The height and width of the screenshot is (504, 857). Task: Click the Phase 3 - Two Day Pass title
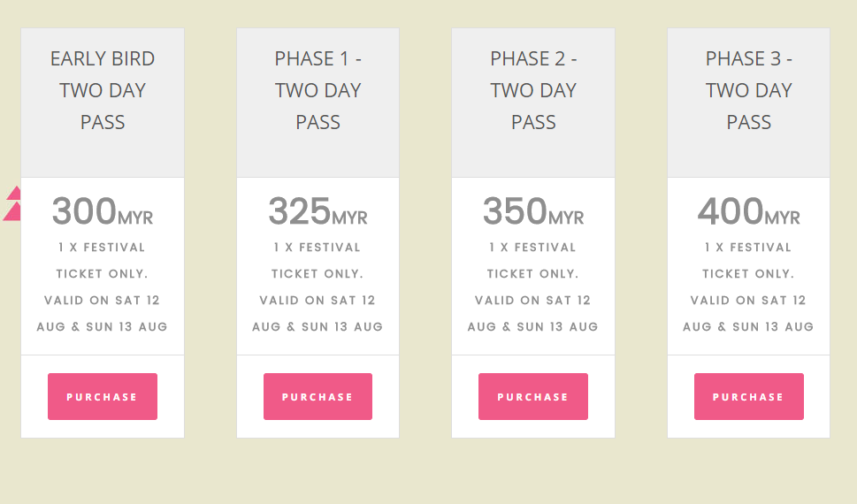pyautogui.click(x=748, y=90)
